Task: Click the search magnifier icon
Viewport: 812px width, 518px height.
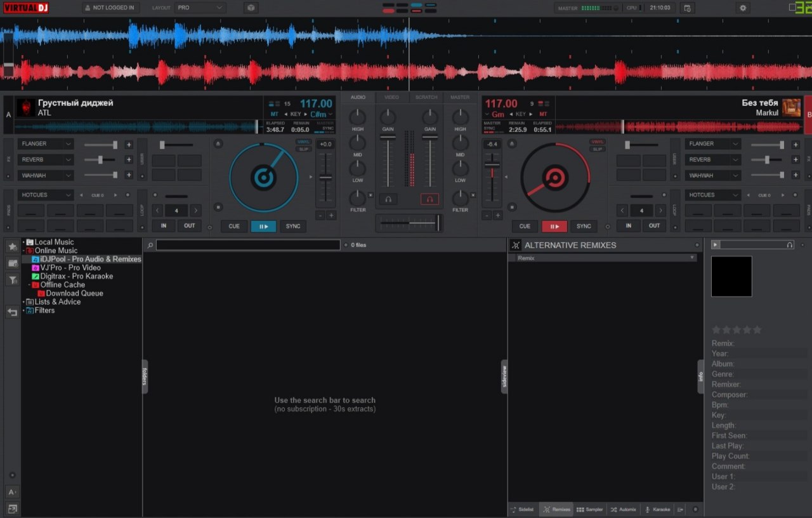Action: 150,245
